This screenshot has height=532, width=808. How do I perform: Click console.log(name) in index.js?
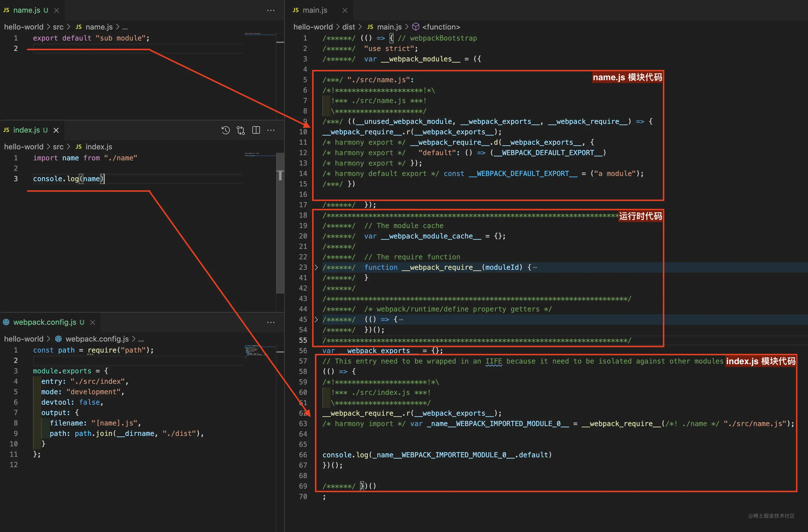[69, 179]
